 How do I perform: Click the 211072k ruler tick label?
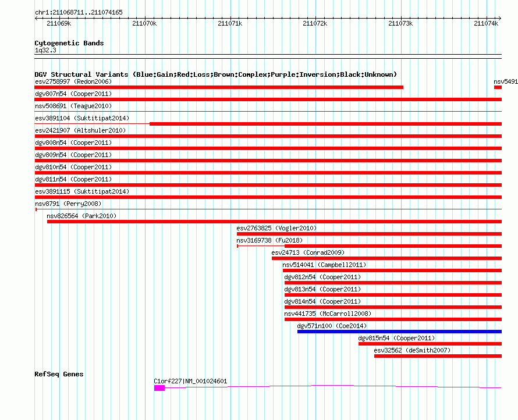click(x=315, y=23)
